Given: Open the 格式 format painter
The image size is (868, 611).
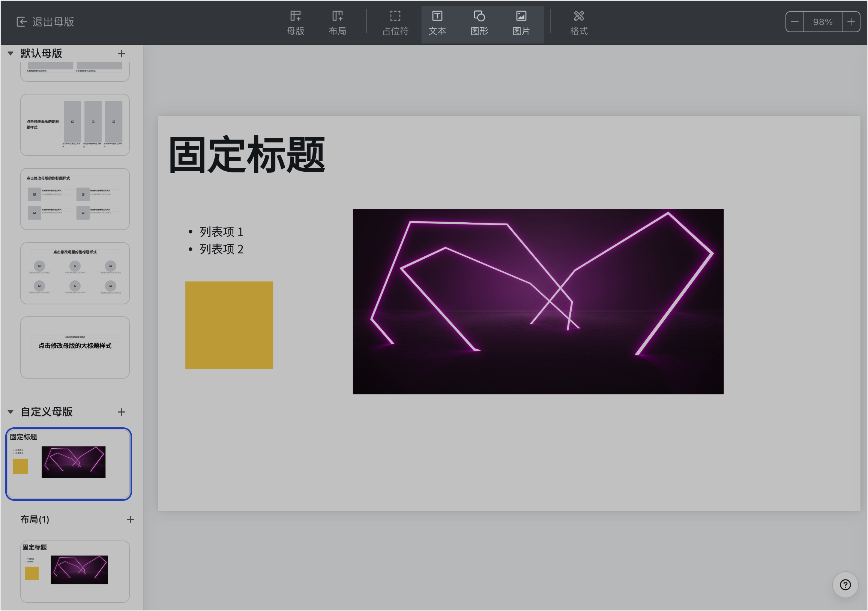Looking at the screenshot, I should pyautogui.click(x=579, y=22).
